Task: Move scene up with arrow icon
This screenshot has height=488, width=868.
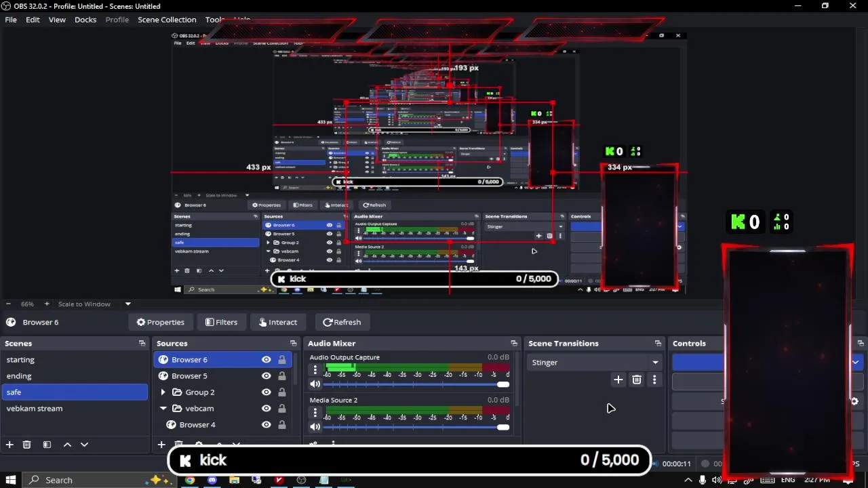Action: coord(67,445)
